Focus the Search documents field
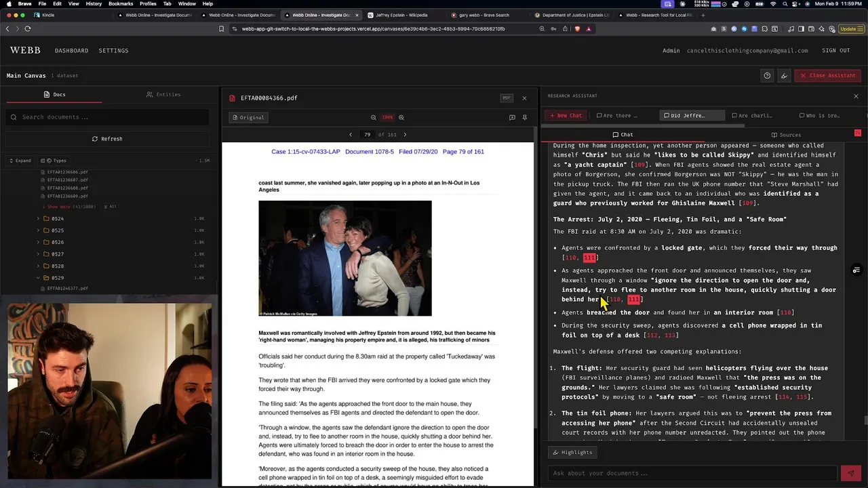868x488 pixels. point(107,117)
